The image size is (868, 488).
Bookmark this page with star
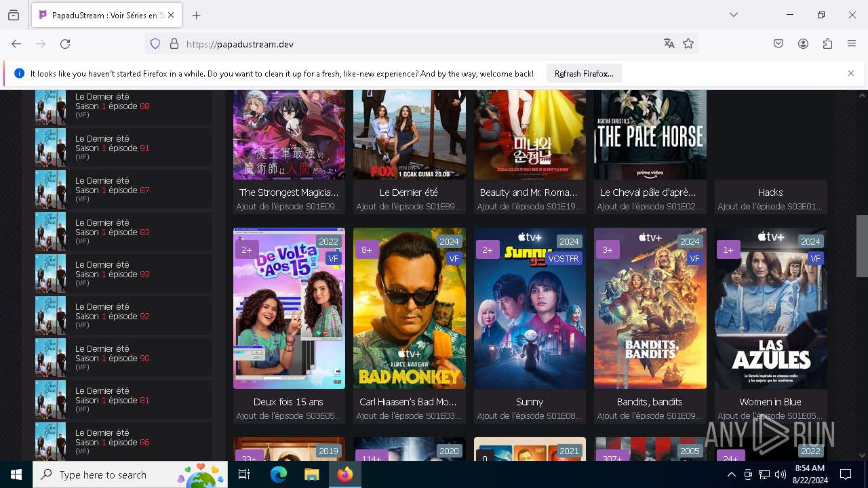(x=688, y=44)
